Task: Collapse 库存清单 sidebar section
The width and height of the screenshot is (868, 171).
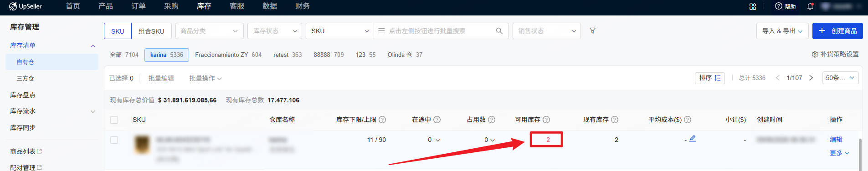Action: [93, 46]
